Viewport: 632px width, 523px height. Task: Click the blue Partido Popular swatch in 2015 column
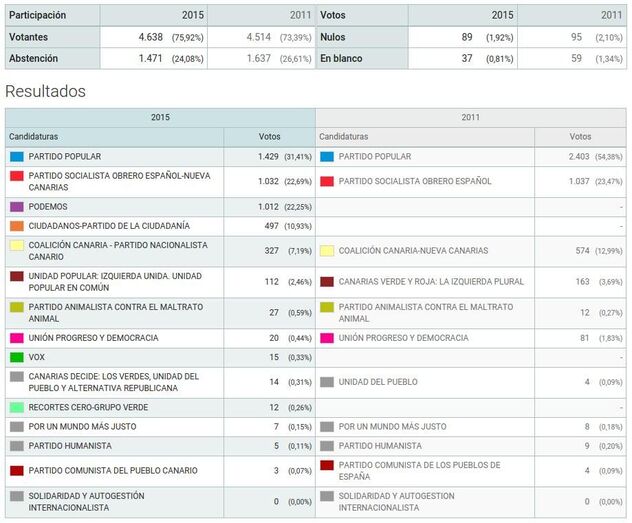click(x=16, y=157)
